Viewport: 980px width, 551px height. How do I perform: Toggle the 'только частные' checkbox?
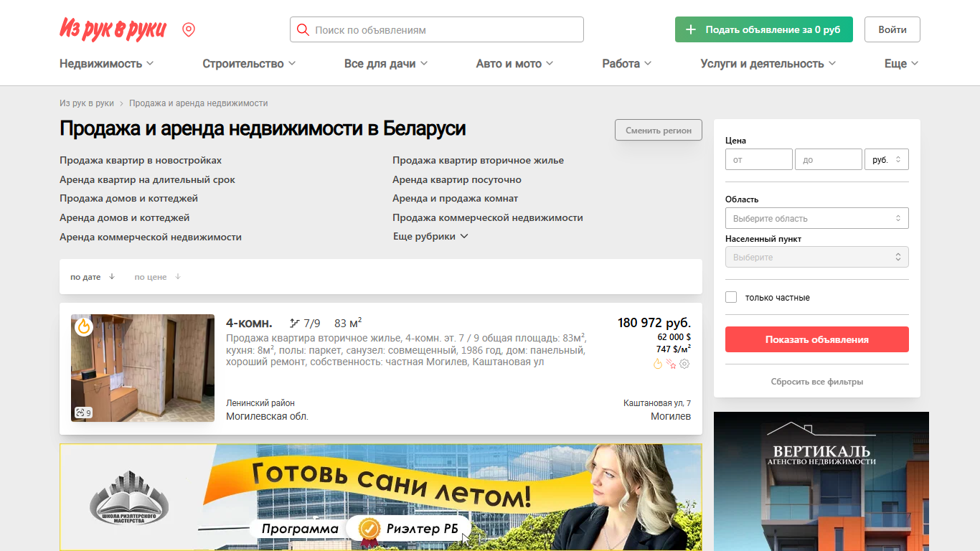(x=731, y=297)
